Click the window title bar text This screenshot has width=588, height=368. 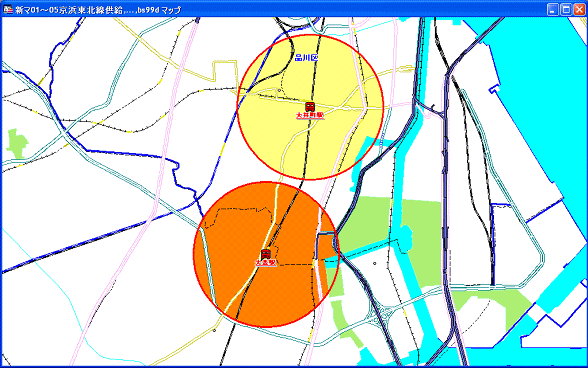coord(98,10)
